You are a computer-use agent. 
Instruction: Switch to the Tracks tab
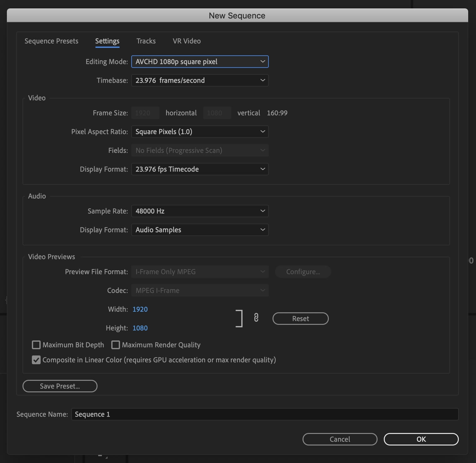[146, 41]
